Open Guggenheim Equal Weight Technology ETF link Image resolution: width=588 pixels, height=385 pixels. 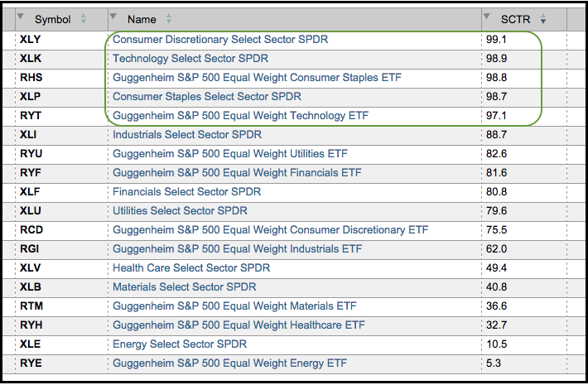(x=240, y=116)
